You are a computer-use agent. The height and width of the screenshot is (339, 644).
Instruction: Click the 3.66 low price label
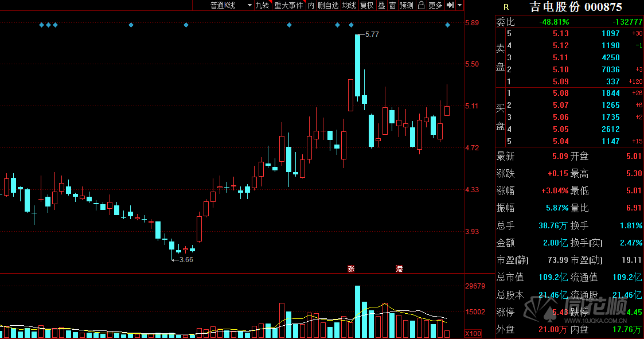click(x=186, y=260)
